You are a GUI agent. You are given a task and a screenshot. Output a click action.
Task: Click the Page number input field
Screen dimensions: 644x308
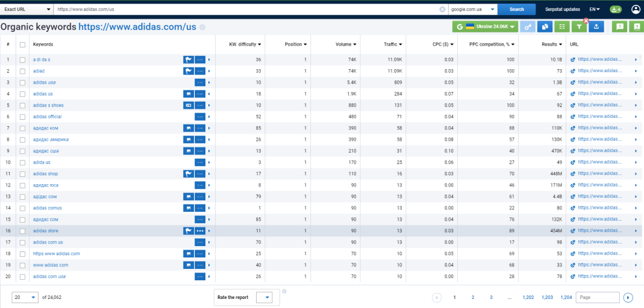tap(598, 297)
